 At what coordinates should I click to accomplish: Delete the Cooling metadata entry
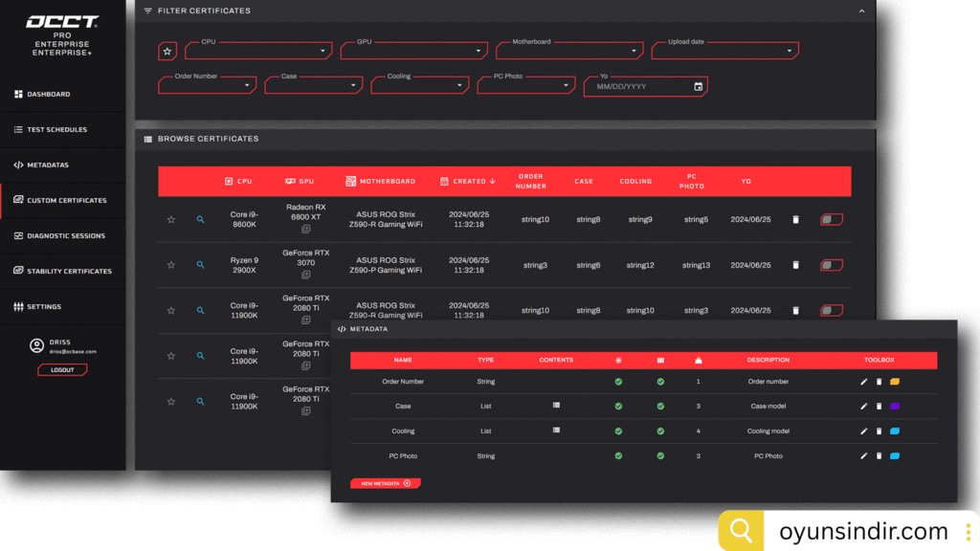(879, 431)
